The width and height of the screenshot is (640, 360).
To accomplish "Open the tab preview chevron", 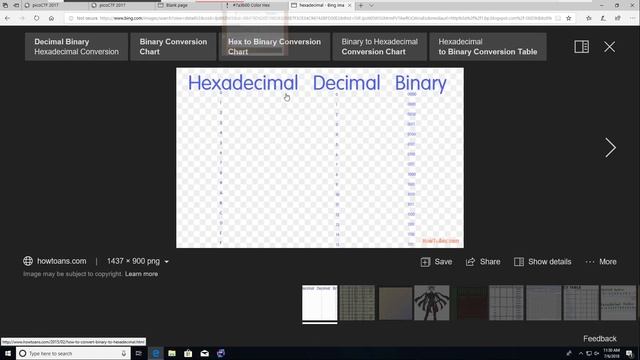I will tap(371, 5).
